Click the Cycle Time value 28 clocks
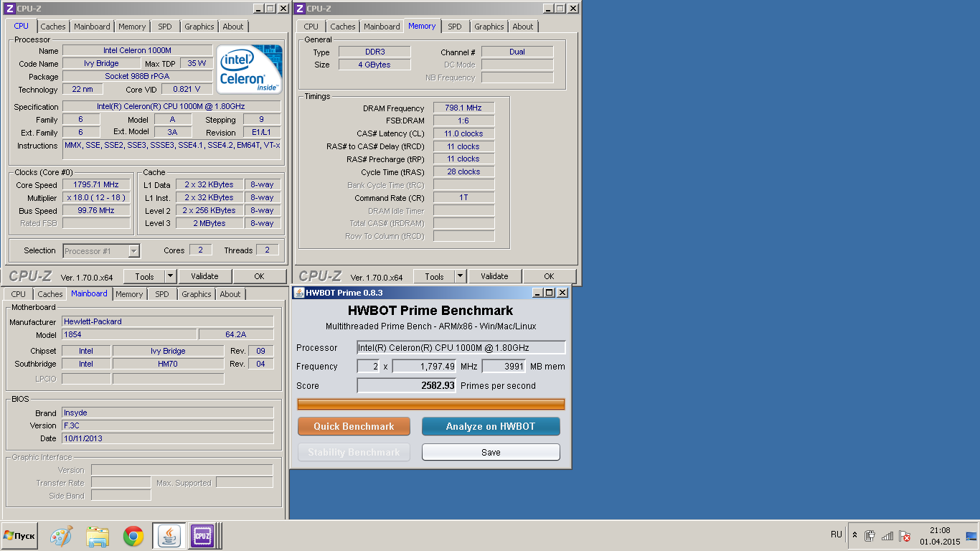Viewport: 980px width, 551px height. coord(463,171)
